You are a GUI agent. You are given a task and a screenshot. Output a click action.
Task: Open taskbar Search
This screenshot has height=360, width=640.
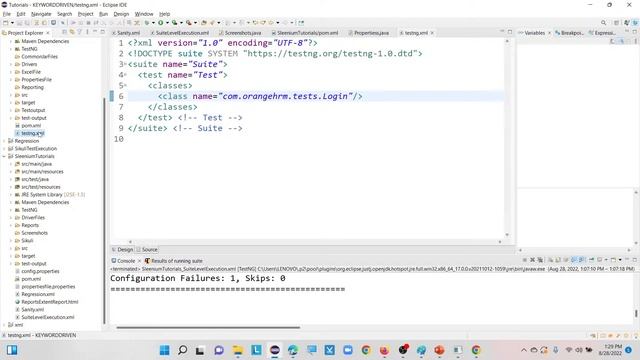183,350
